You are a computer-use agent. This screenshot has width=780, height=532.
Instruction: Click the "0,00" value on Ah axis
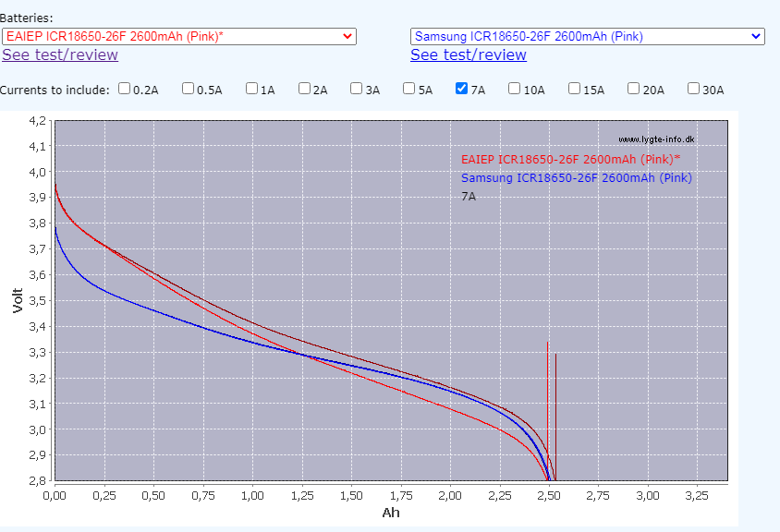click(55, 496)
